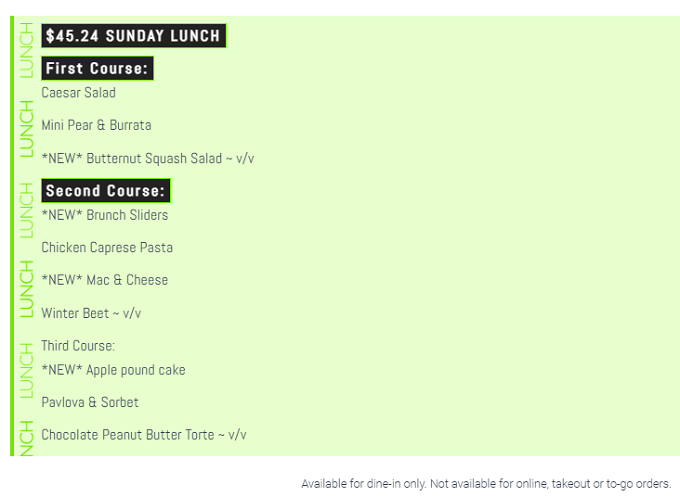The image size is (680, 497).
Task: Choose Caesar Salad menu item
Action: [78, 93]
